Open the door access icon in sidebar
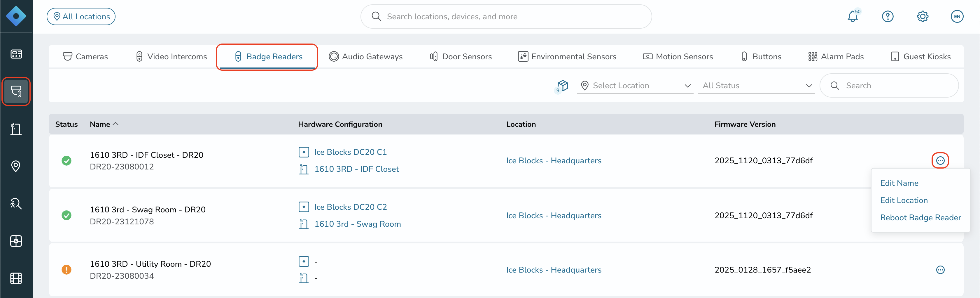The height and width of the screenshot is (298, 980). 16,129
